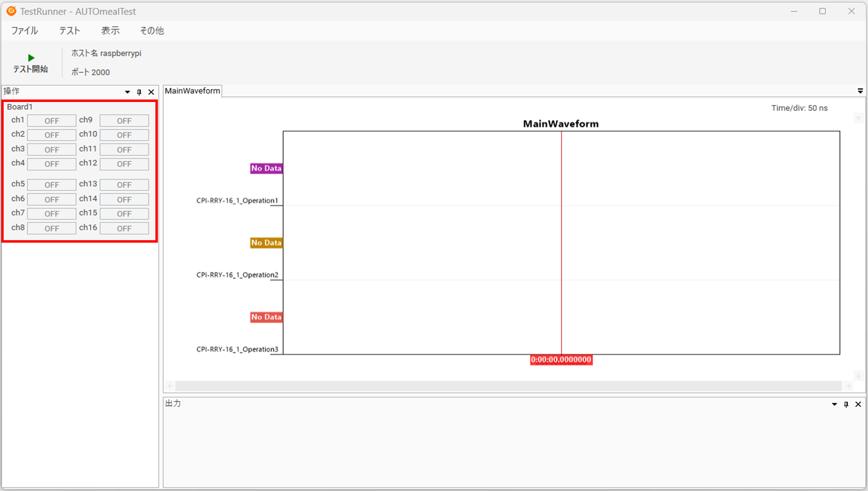Expand the MainWaveform tab list dropdown
Viewport: 868px width, 491px height.
pyautogui.click(x=860, y=91)
